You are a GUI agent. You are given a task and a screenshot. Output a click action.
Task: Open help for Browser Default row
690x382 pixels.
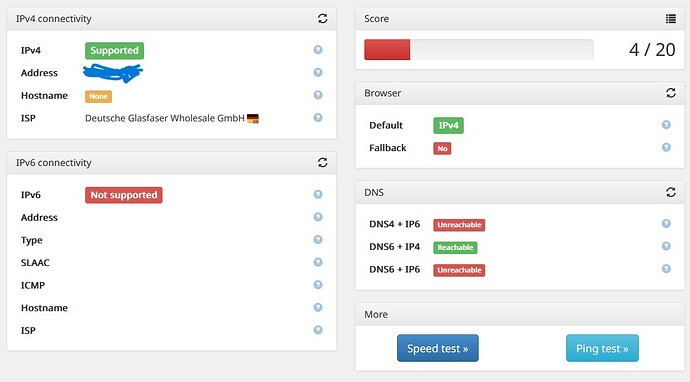click(x=666, y=125)
